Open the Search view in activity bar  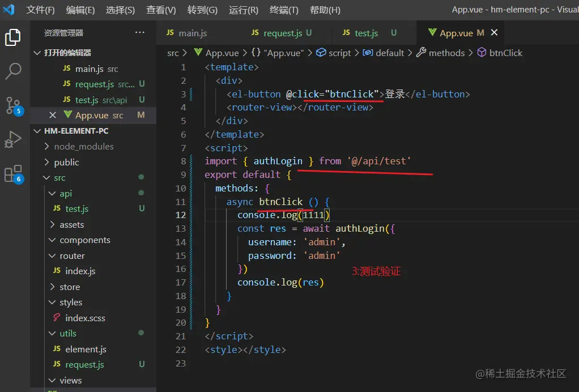(x=13, y=71)
